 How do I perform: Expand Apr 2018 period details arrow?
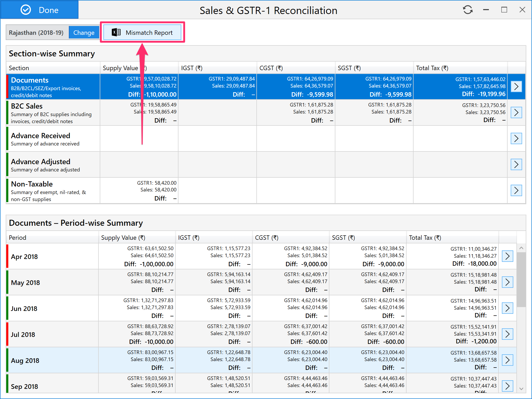[507, 256]
